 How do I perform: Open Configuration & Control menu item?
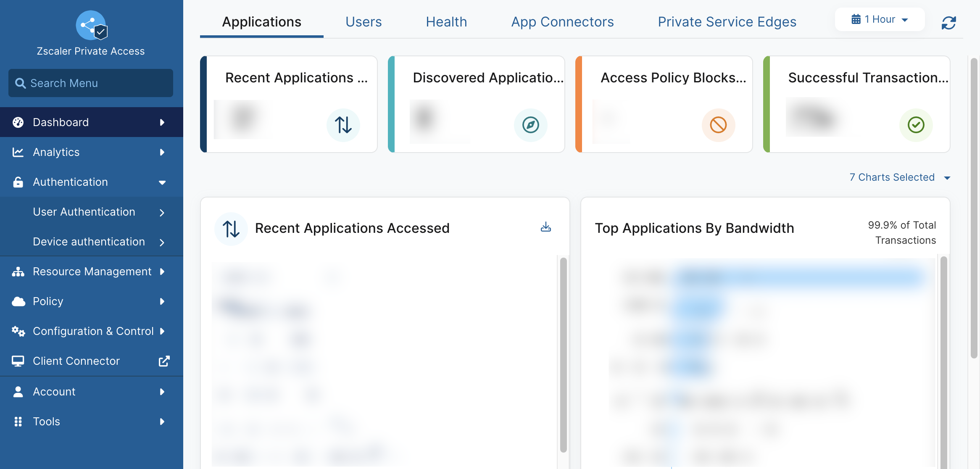[x=92, y=331]
